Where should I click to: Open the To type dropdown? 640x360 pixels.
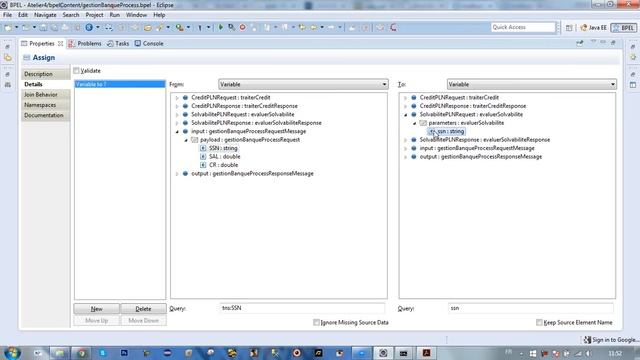coord(531,84)
